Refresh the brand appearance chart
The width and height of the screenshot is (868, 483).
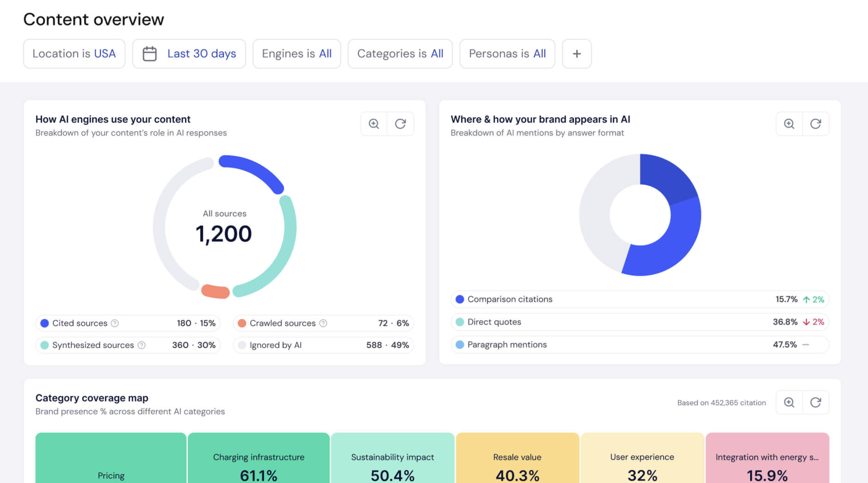click(815, 124)
